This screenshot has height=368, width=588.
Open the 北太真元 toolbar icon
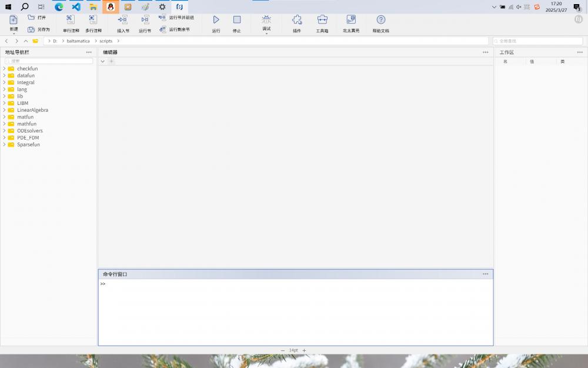click(x=351, y=20)
